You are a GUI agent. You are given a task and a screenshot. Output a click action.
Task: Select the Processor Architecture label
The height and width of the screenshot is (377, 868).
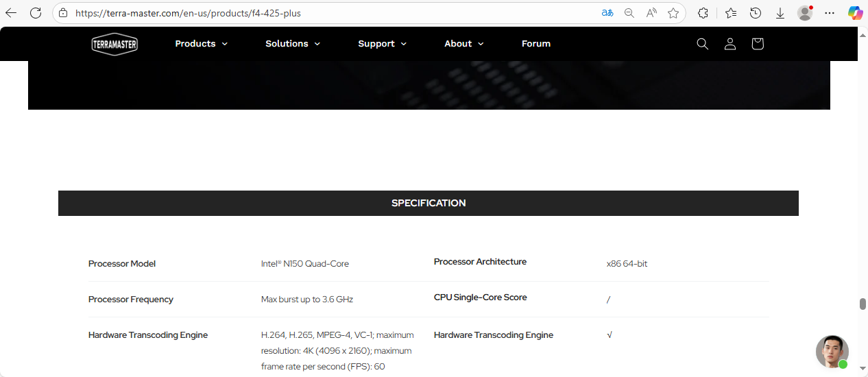[480, 262]
